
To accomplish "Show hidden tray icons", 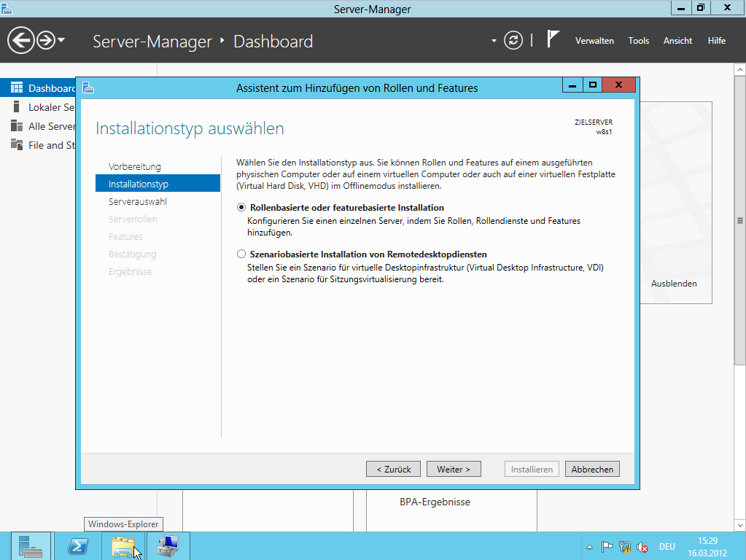I will [589, 547].
